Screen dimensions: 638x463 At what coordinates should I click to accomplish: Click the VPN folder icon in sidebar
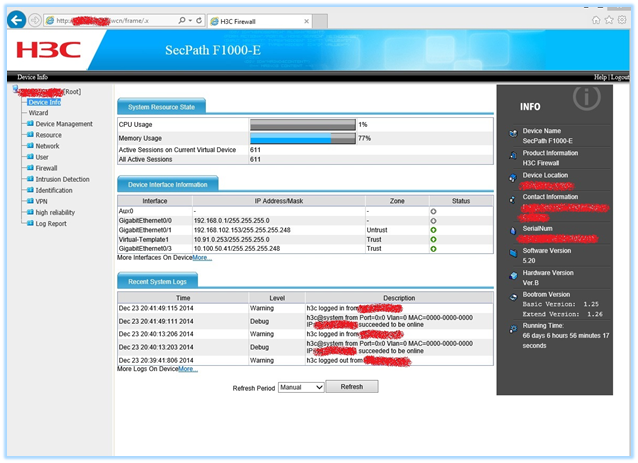(30, 201)
